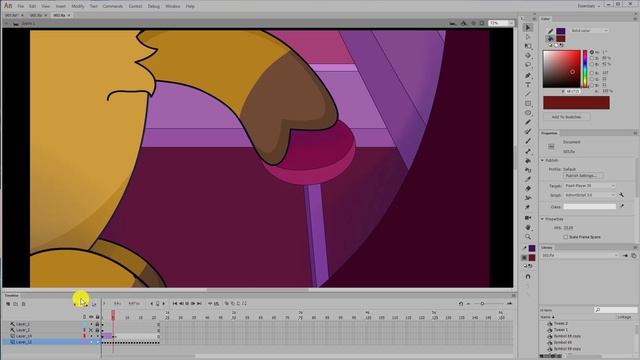Open the Solid color type dropdown
Screen dimensions: 640x360
[590, 31]
